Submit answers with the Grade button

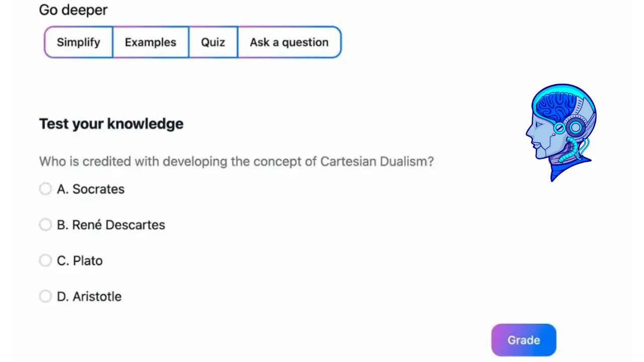tap(524, 340)
